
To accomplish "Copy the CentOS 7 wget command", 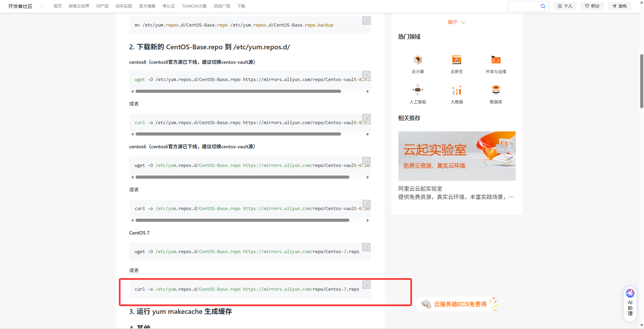I will point(366,247).
